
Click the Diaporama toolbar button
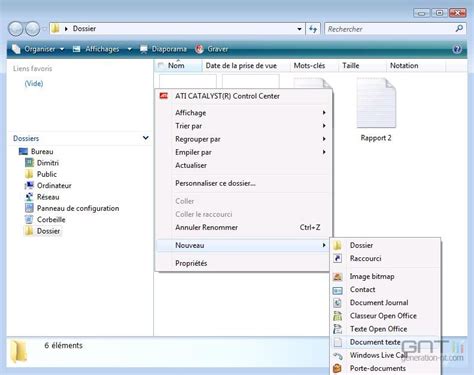coord(163,49)
